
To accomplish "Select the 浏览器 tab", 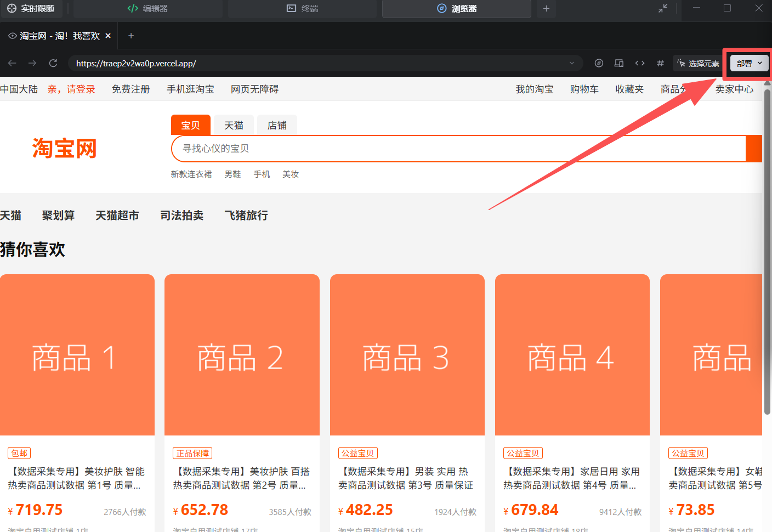I will point(457,8).
